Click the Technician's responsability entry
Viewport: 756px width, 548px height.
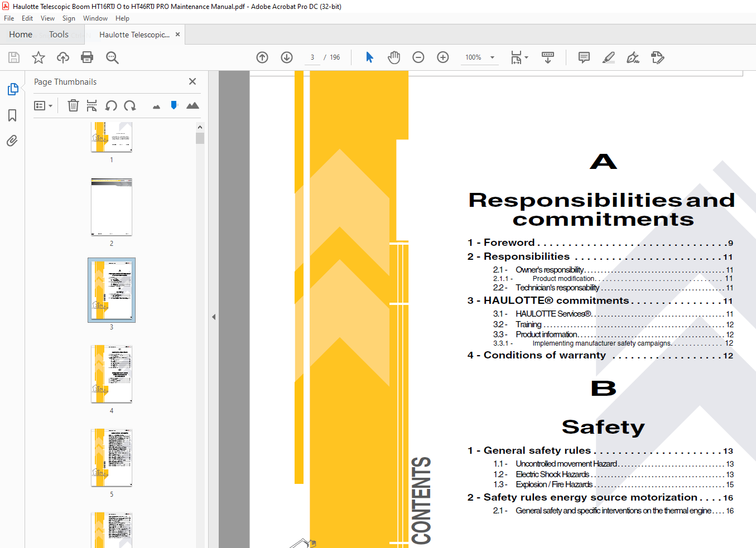[613, 288]
